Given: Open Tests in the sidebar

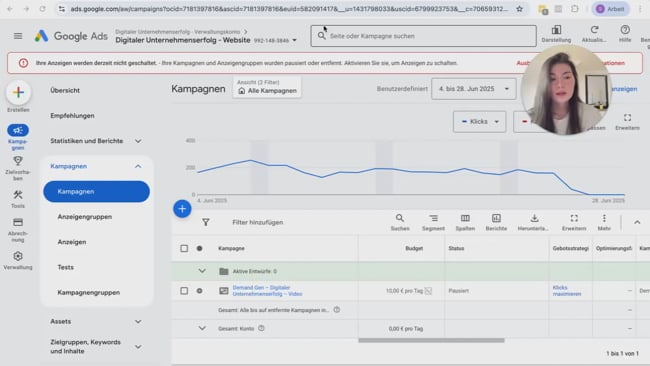Looking at the screenshot, I should (x=65, y=267).
